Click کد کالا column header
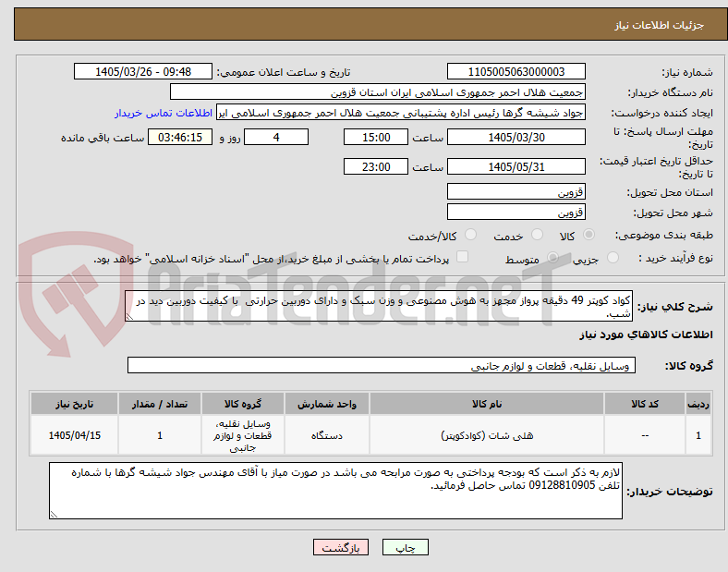Viewport: 728px width, 572px height. point(645,404)
